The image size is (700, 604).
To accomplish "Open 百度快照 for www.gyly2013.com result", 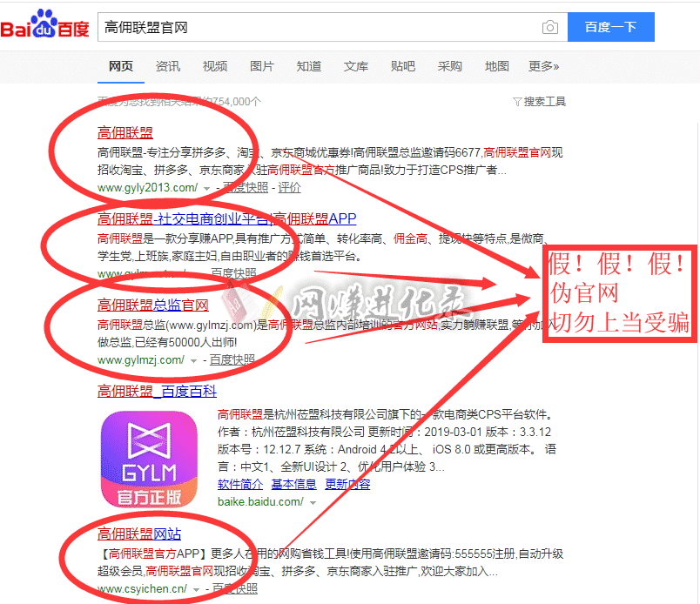I will 246,187.
